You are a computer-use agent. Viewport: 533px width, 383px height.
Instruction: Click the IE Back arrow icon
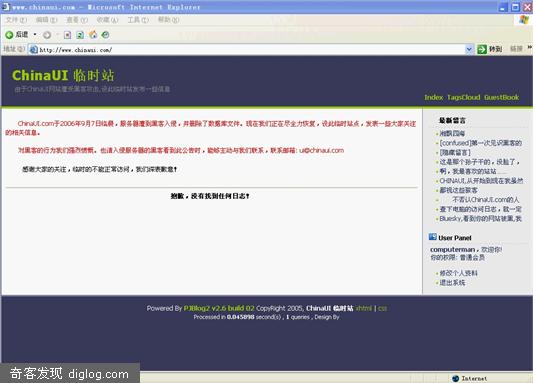(x=9, y=35)
